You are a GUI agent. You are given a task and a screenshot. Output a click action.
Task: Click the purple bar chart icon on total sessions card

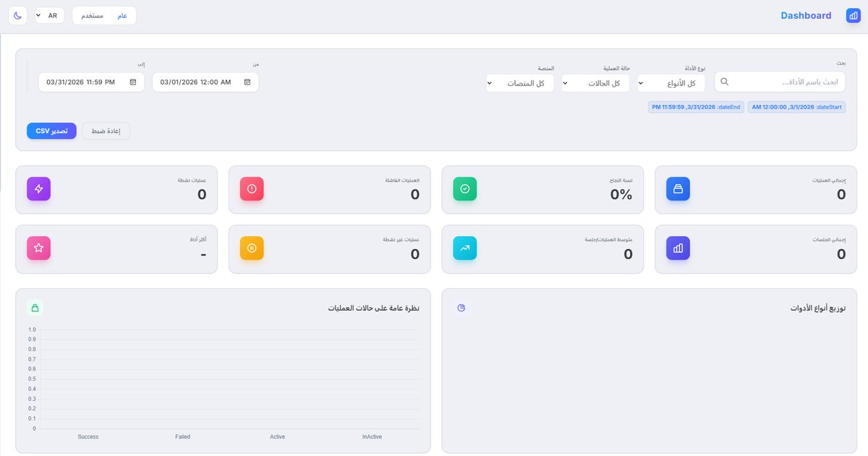tap(678, 248)
